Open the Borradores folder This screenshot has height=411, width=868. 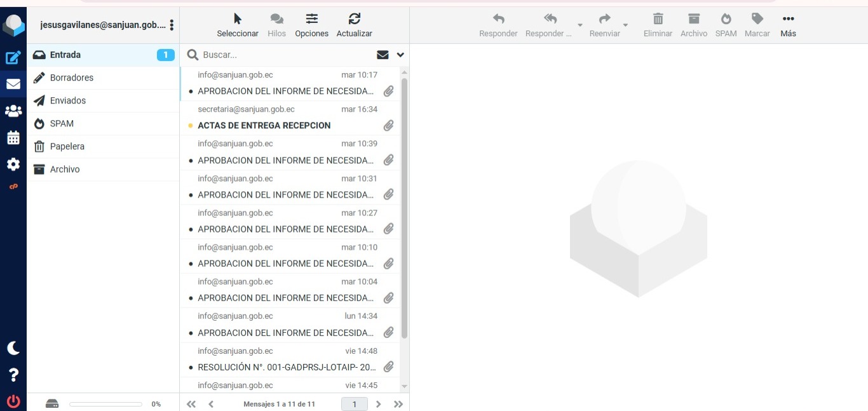[72, 77]
